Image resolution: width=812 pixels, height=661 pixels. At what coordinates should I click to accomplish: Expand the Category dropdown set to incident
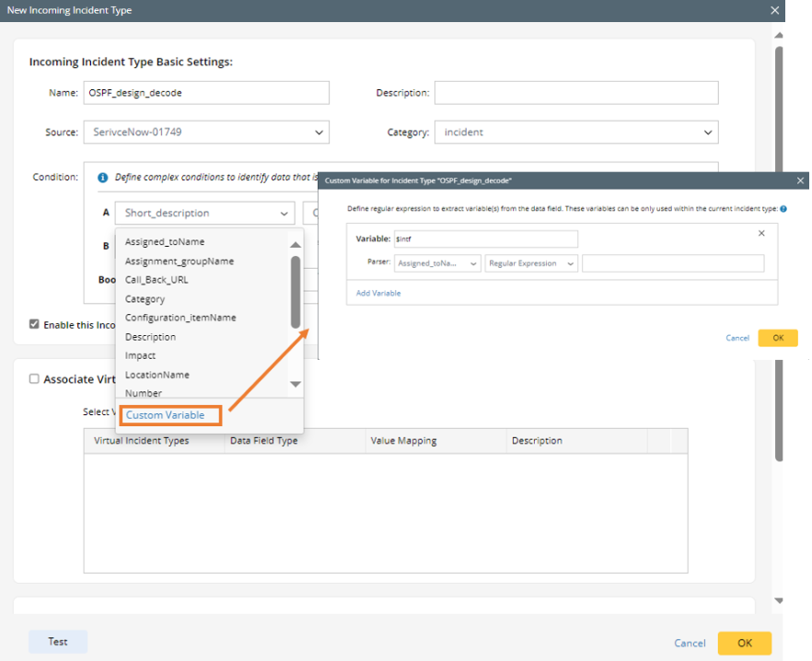(x=575, y=133)
